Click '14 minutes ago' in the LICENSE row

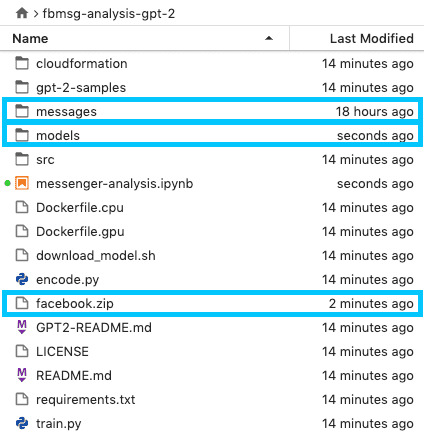click(x=368, y=352)
